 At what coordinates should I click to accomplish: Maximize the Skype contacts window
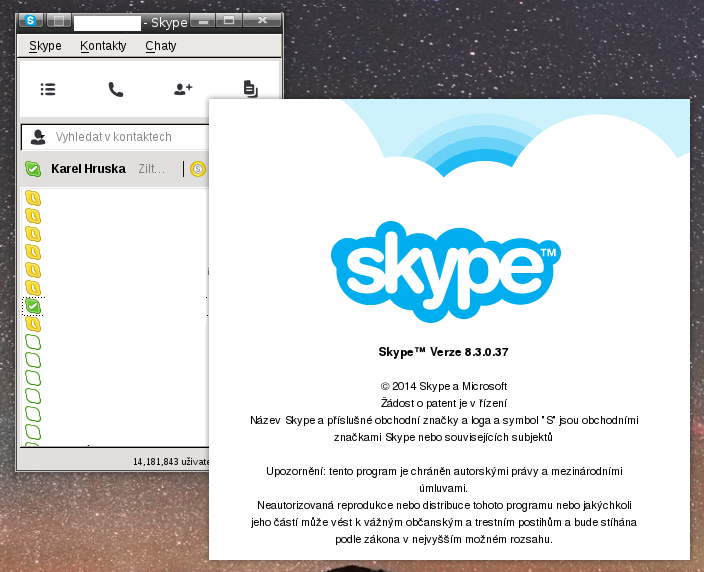tap(229, 21)
